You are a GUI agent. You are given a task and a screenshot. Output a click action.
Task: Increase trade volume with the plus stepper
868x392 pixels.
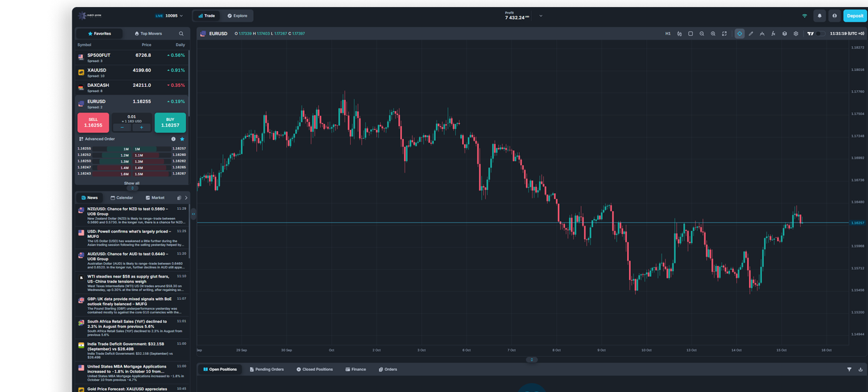click(141, 127)
